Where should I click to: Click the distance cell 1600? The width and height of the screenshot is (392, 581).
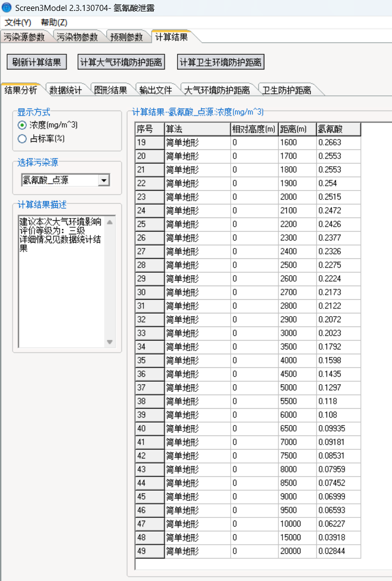tap(297, 142)
